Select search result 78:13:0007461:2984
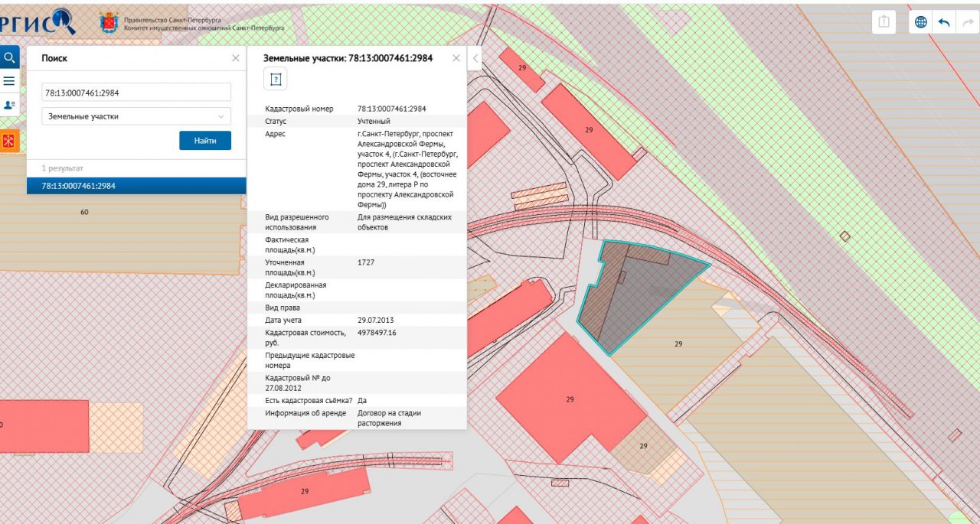The image size is (980, 524). (x=136, y=186)
